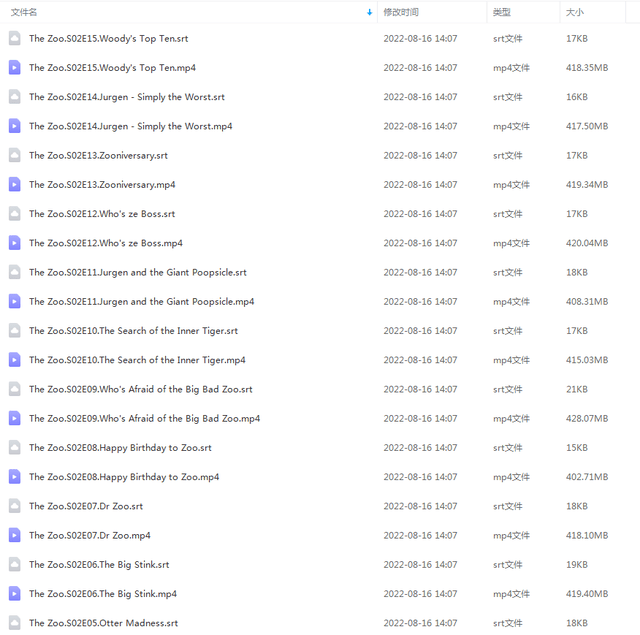This screenshot has height=635, width=640.
Task: Click the 419.34MB size value
Action: 587,184
